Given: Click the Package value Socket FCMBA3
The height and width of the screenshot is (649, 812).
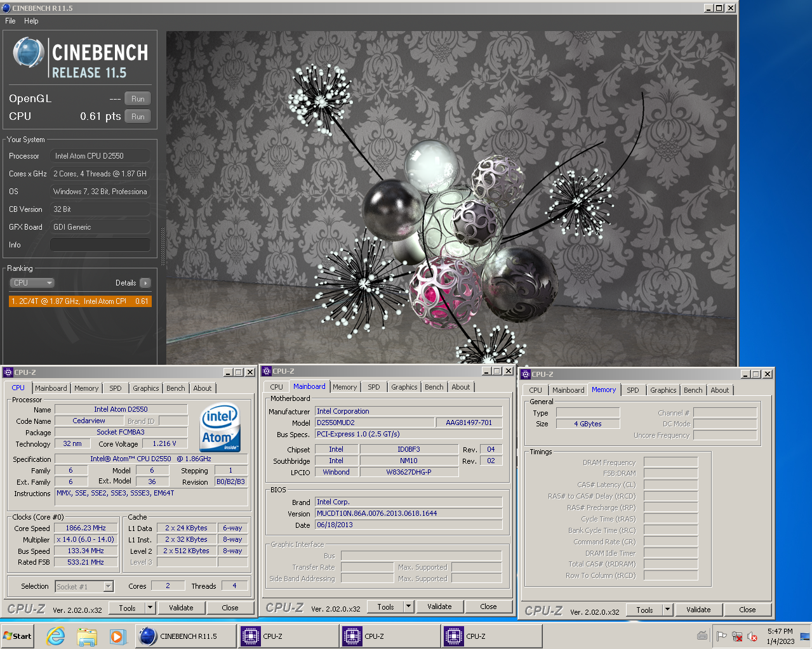Looking at the screenshot, I should (x=121, y=432).
